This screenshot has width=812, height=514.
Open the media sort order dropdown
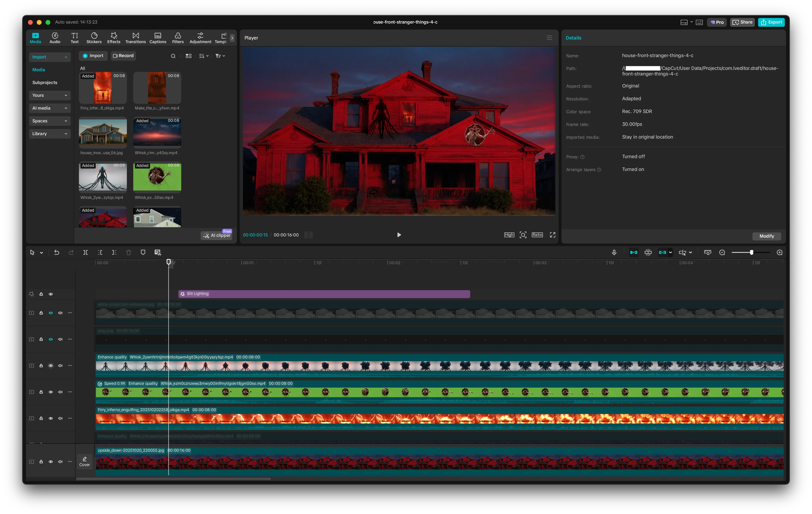pyautogui.click(x=204, y=56)
